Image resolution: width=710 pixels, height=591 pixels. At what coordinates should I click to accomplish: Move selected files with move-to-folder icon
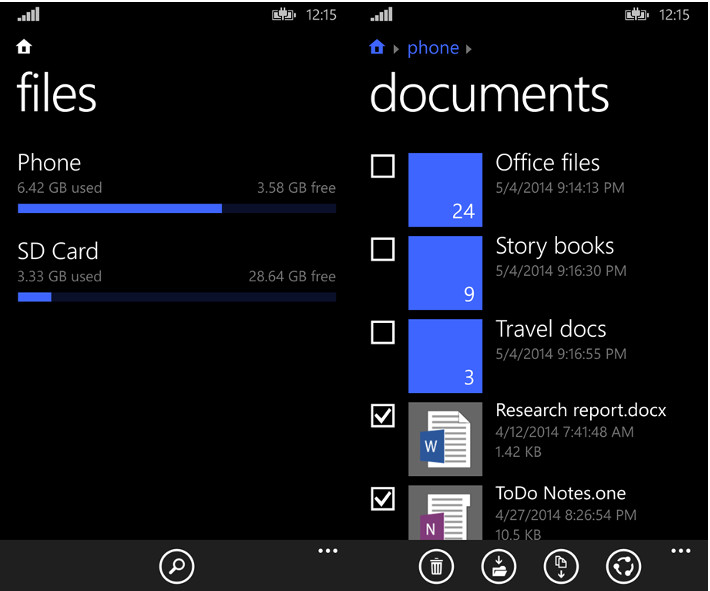pos(499,566)
